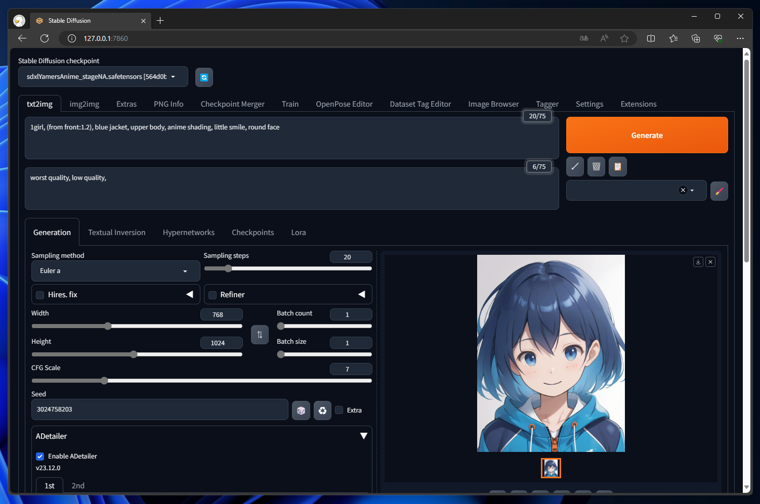Open the favorites list icon
Screen dimensions: 760x504
(x=673, y=38)
